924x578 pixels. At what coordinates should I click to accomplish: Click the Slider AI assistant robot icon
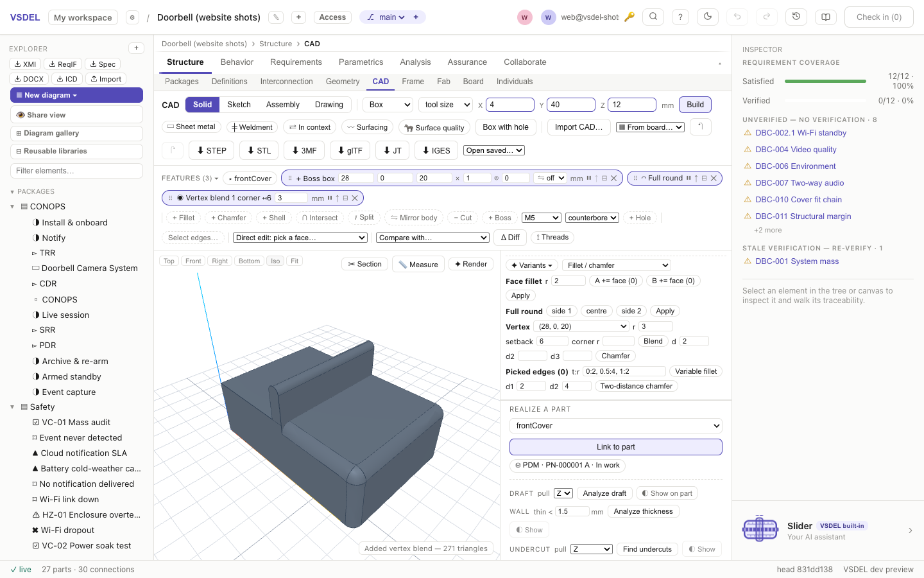coord(760,530)
